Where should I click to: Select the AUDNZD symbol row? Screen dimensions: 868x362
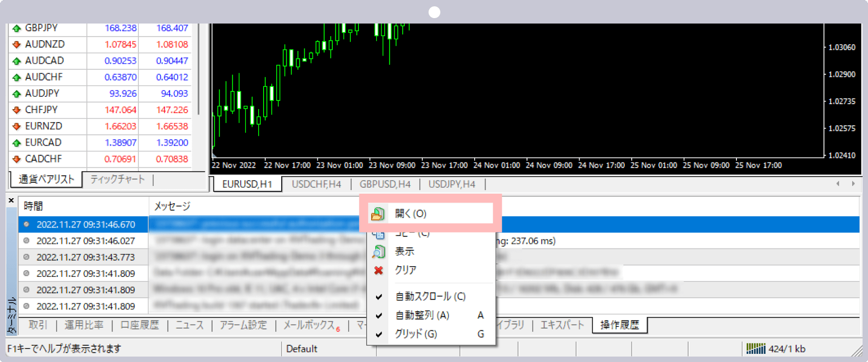100,44
